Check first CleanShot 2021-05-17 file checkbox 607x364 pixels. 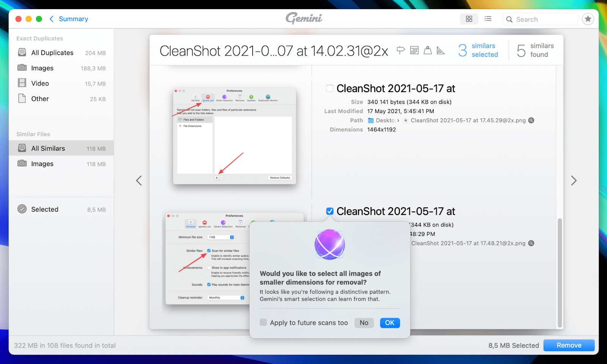click(x=330, y=88)
